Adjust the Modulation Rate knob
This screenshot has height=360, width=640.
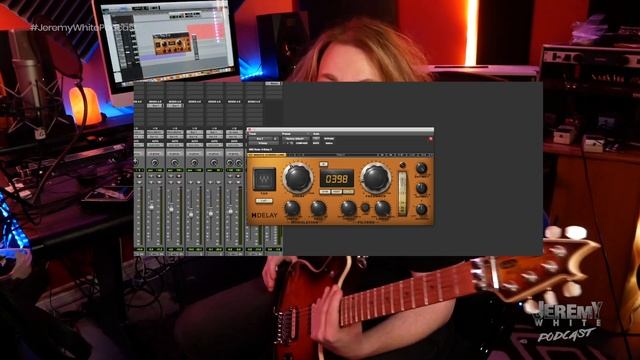[x=318, y=209]
